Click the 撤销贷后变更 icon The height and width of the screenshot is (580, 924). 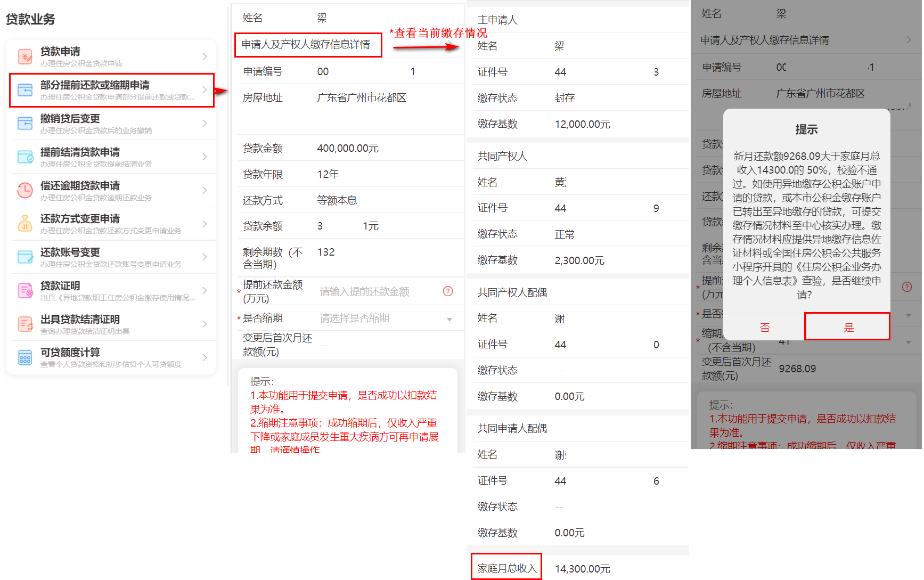tap(25, 124)
